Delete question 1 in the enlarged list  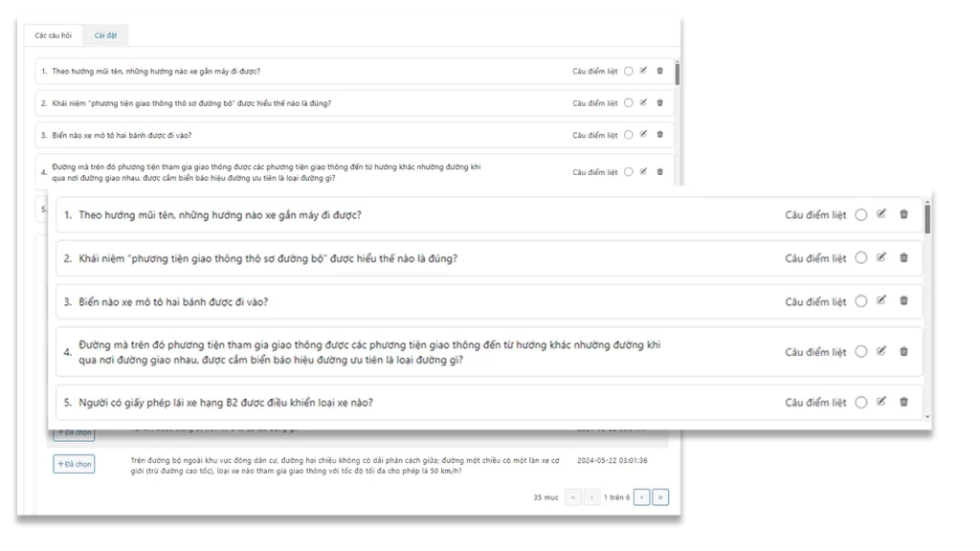pyautogui.click(x=903, y=214)
